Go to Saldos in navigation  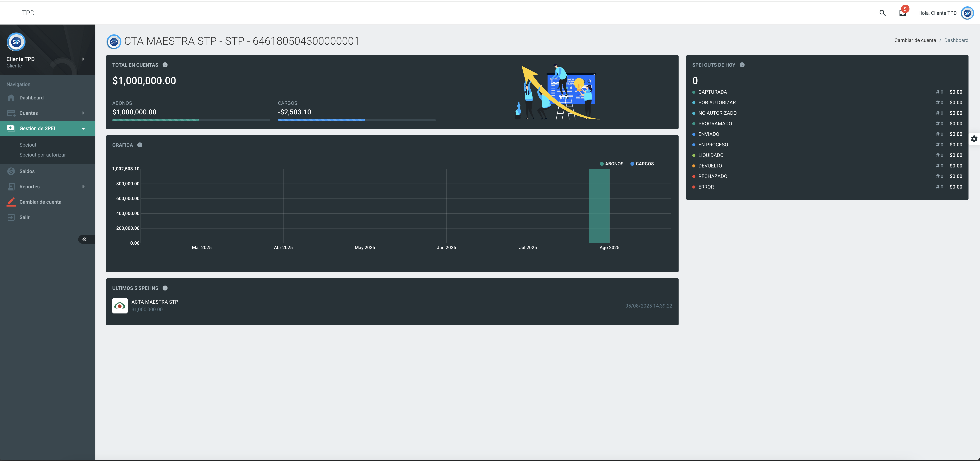coord(27,171)
